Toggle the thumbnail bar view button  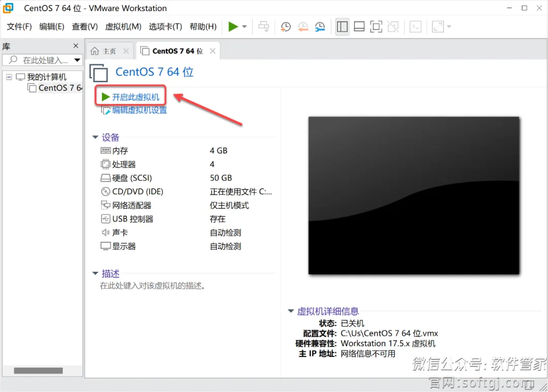coord(359,26)
